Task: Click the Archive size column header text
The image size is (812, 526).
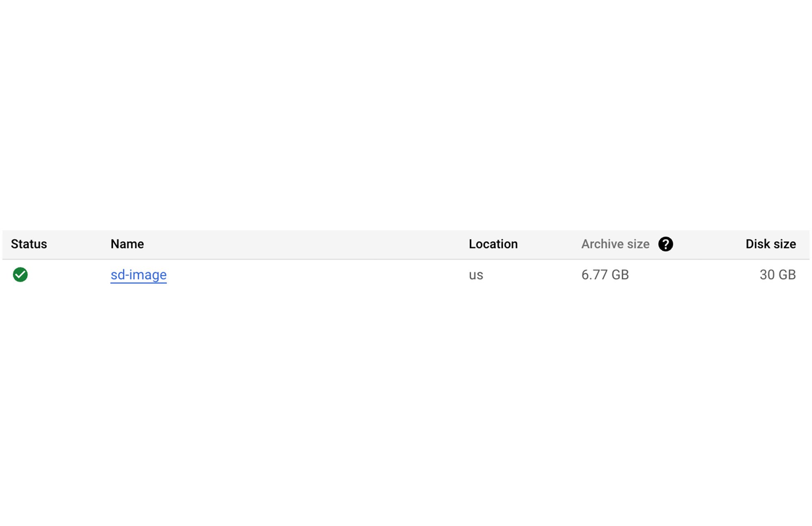Action: pyautogui.click(x=615, y=244)
